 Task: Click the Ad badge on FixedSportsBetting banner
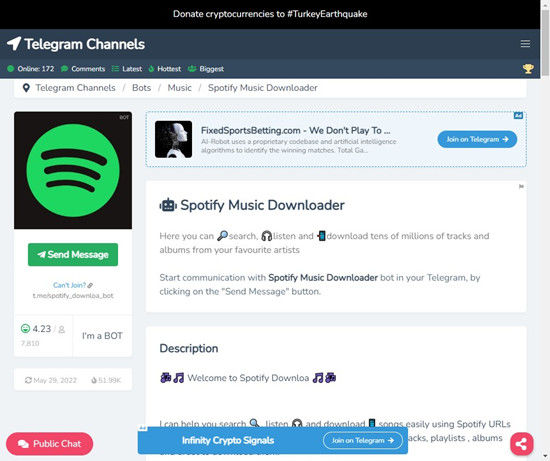click(518, 115)
